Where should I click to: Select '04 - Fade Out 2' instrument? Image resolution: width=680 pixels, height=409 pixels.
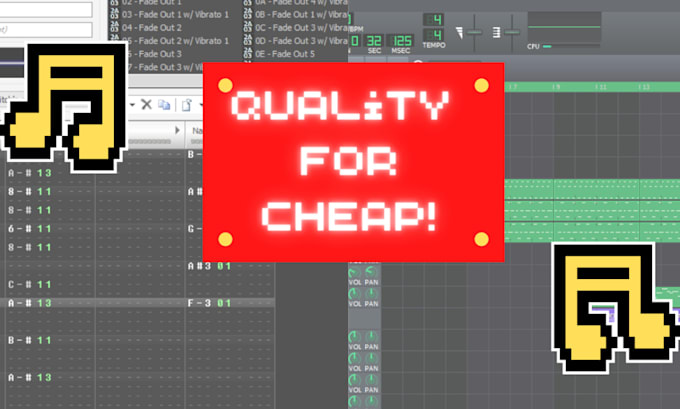pyautogui.click(x=151, y=27)
